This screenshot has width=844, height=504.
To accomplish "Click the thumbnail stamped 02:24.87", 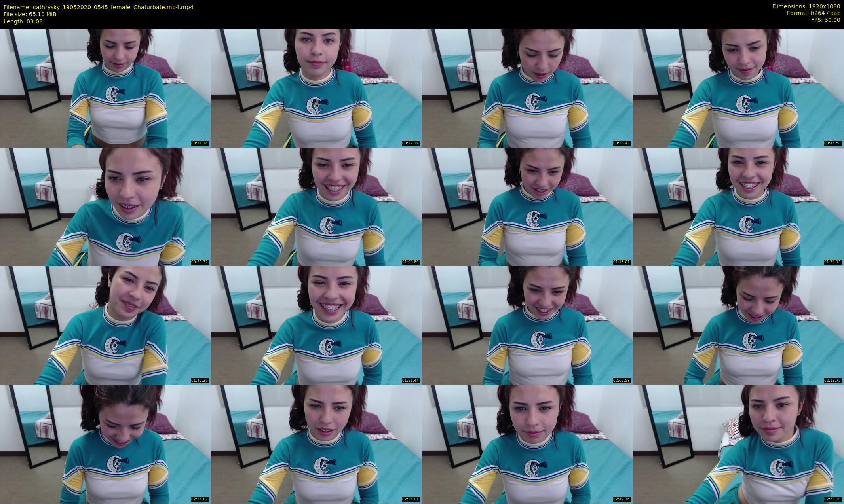I will [x=105, y=444].
